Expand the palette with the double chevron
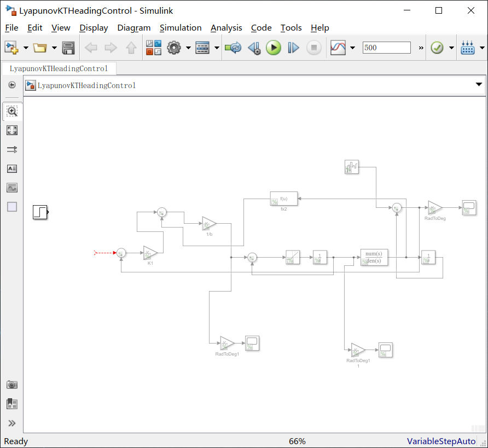Viewport: 488px width, 448px height. coord(12,423)
